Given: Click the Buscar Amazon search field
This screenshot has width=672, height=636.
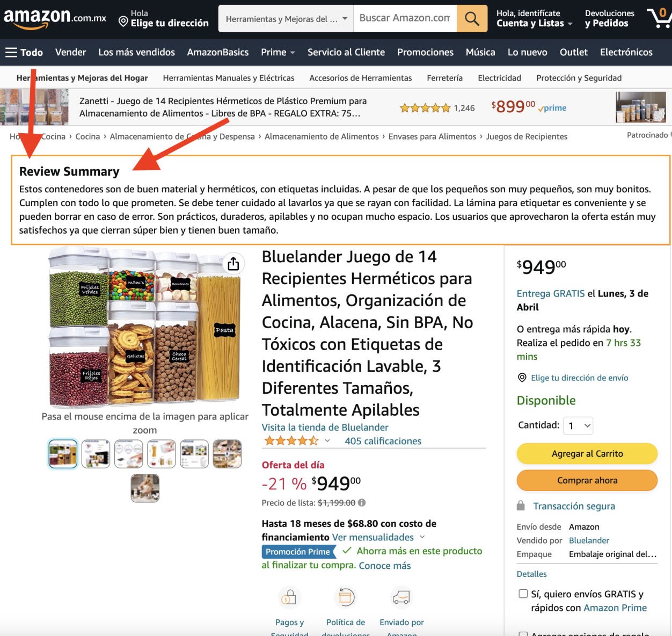Looking at the screenshot, I should click(405, 18).
